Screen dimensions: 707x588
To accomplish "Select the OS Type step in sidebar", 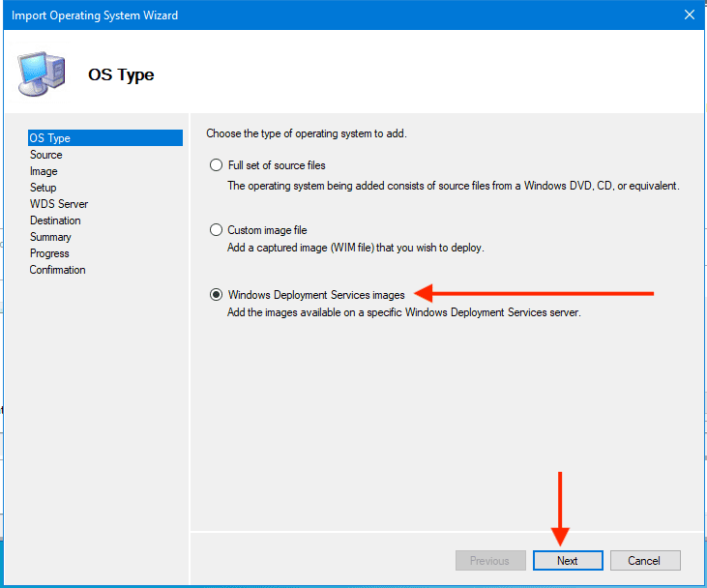I will click(x=105, y=138).
